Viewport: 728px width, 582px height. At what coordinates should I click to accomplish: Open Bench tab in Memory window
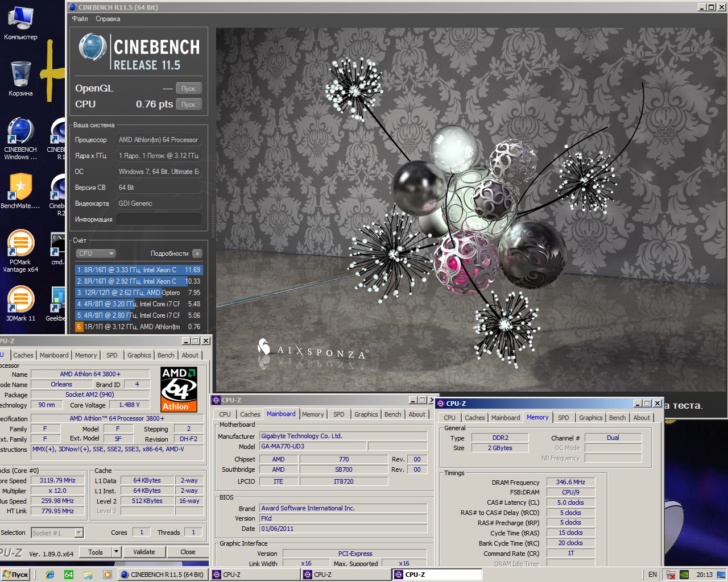pyautogui.click(x=618, y=418)
